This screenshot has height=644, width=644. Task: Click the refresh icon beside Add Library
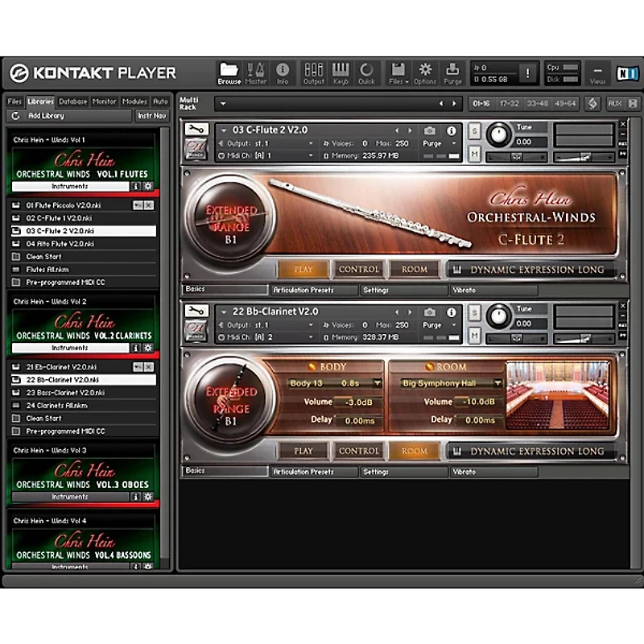[x=15, y=116]
